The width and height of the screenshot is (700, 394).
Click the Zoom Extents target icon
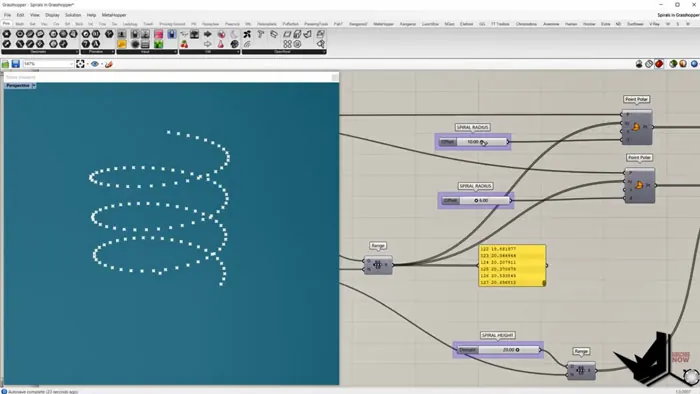click(x=80, y=64)
